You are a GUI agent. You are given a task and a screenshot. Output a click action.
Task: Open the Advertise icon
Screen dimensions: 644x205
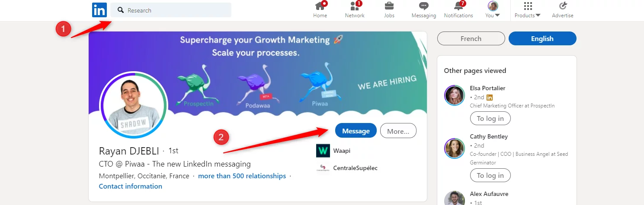tap(563, 6)
